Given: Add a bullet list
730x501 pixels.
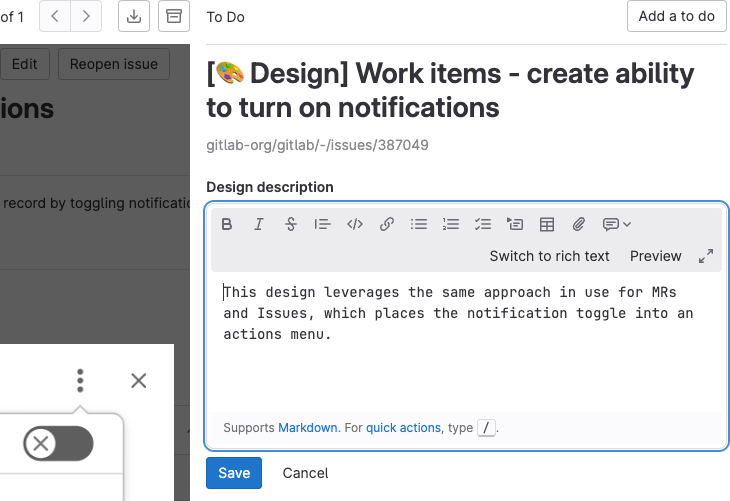Looking at the screenshot, I should click(x=419, y=224).
